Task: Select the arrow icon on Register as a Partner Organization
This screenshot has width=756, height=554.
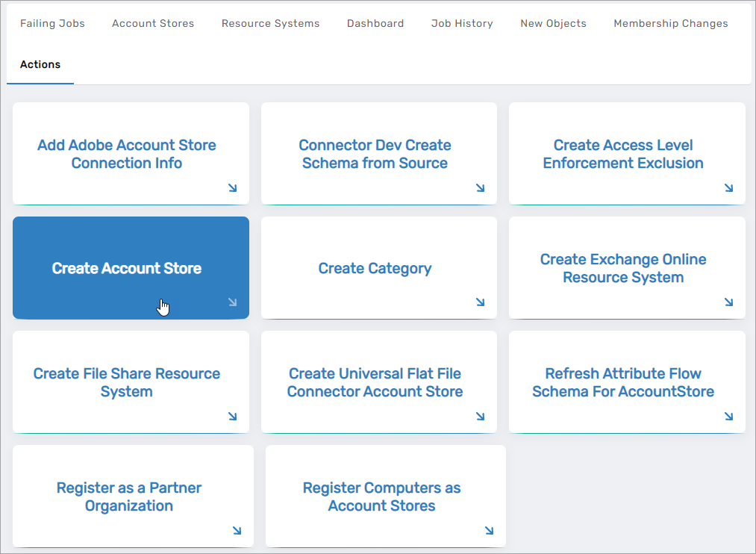Action: 237,531
